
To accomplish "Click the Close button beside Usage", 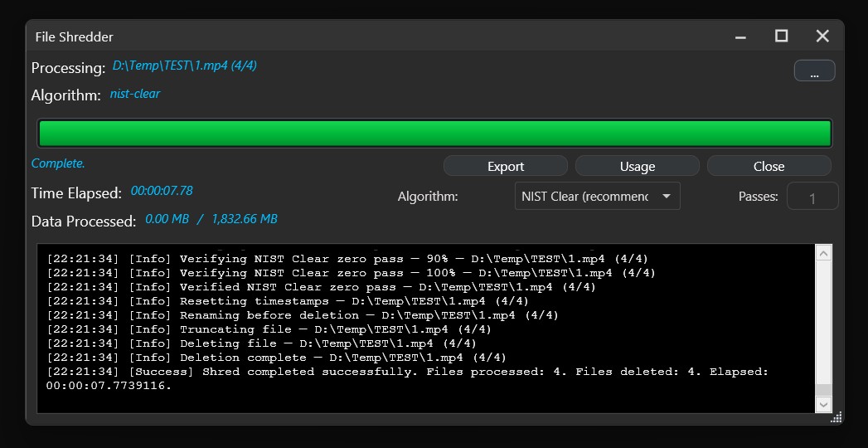I will [x=769, y=166].
